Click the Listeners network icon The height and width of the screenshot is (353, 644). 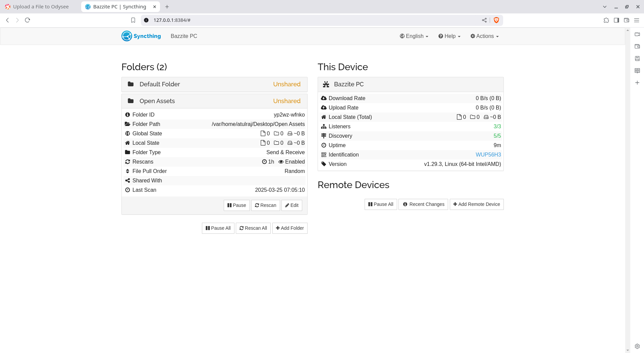(x=324, y=126)
